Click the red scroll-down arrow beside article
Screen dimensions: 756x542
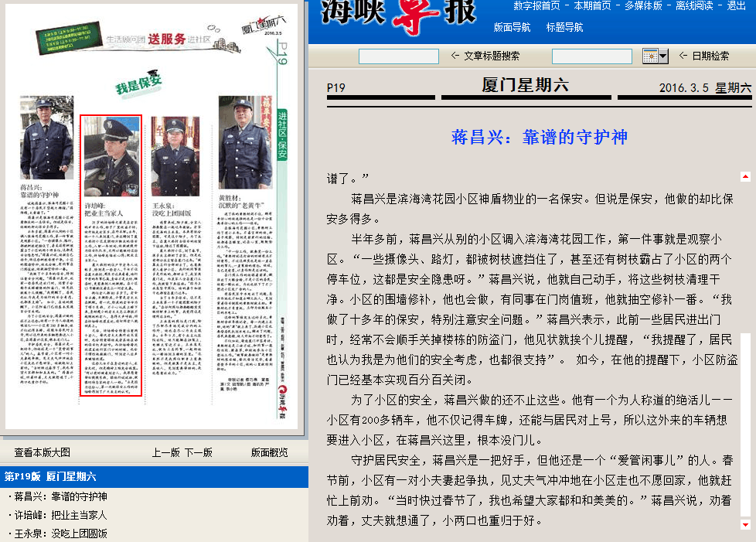coord(745,525)
